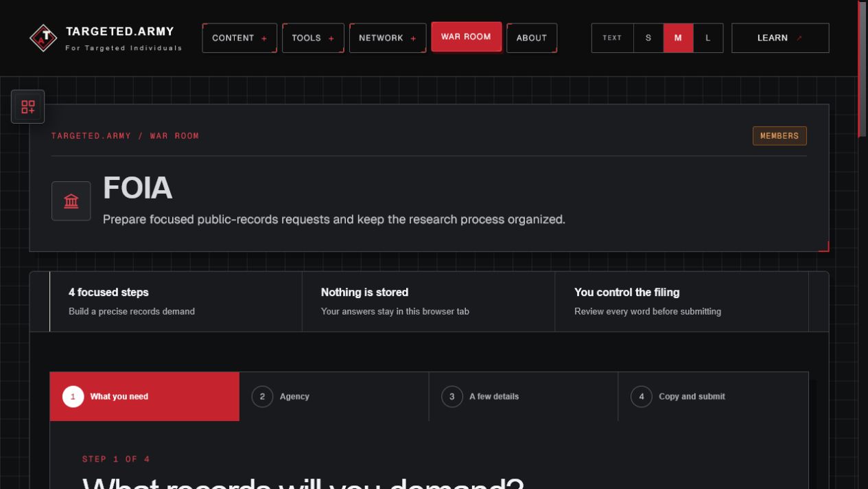The height and width of the screenshot is (489, 868).
Task: Click 'Review every word before submitting' text
Action: coord(648,311)
